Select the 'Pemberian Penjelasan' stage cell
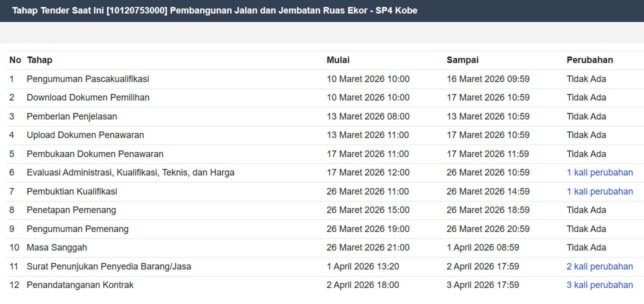The height and width of the screenshot is (304, 644). click(72, 116)
